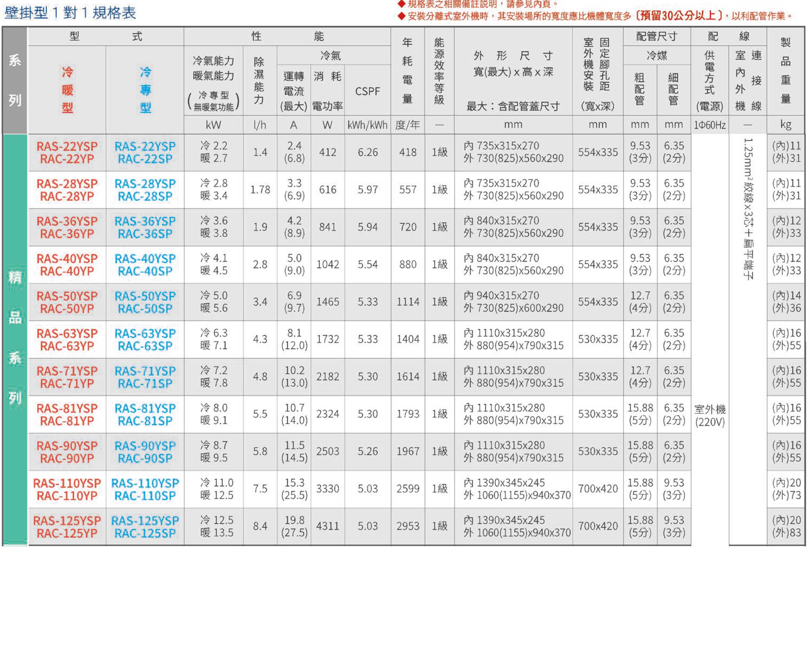The image size is (811, 672).
Task: Click the 室外機 (220V) power cell
Action: 710,416
